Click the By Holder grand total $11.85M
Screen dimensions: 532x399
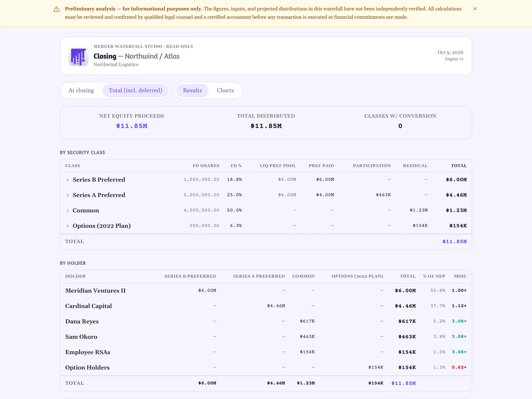coord(404,383)
